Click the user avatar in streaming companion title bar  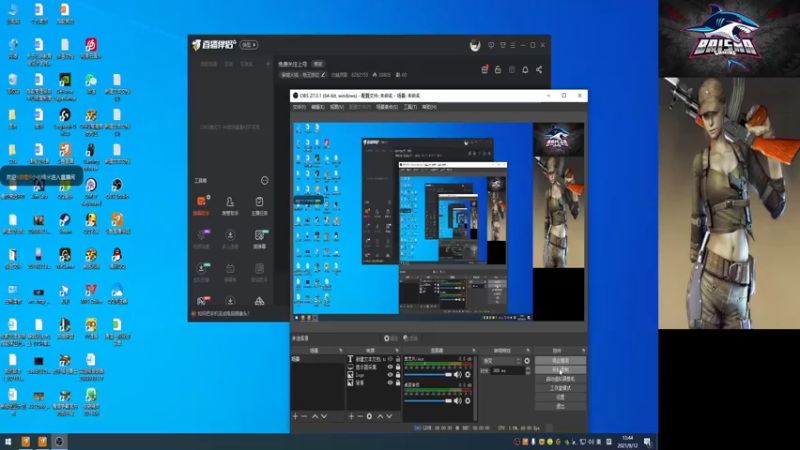(x=475, y=45)
